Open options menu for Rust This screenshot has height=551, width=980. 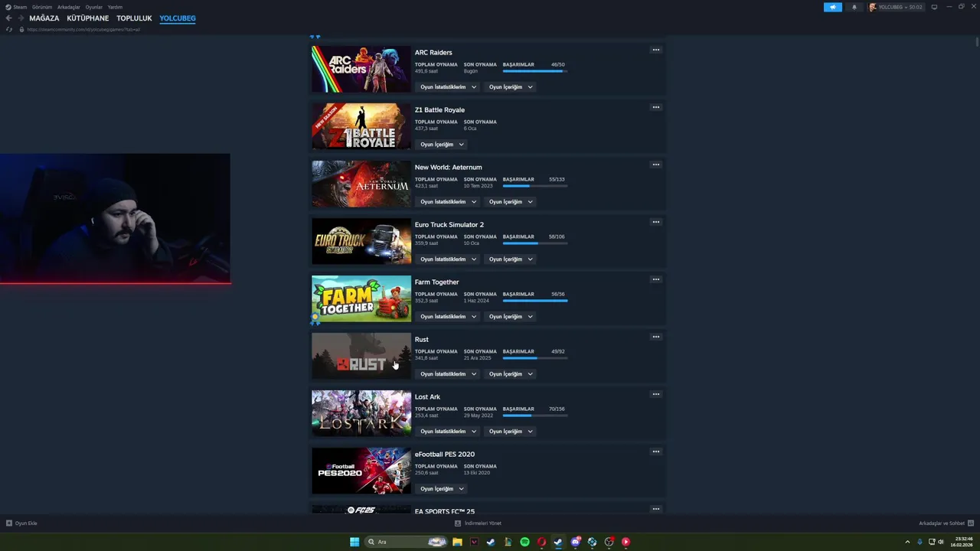coord(655,337)
